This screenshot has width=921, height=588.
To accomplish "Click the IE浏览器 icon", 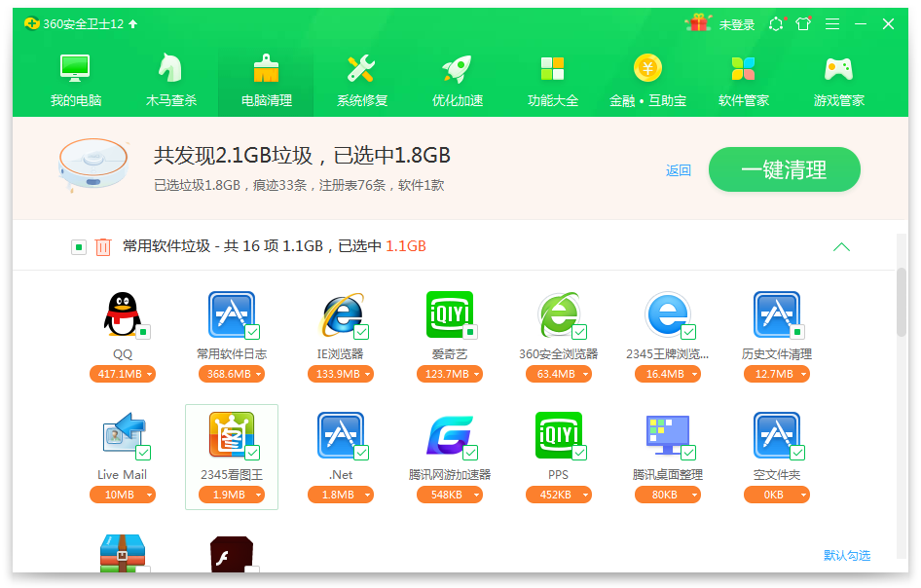I will pyautogui.click(x=341, y=314).
